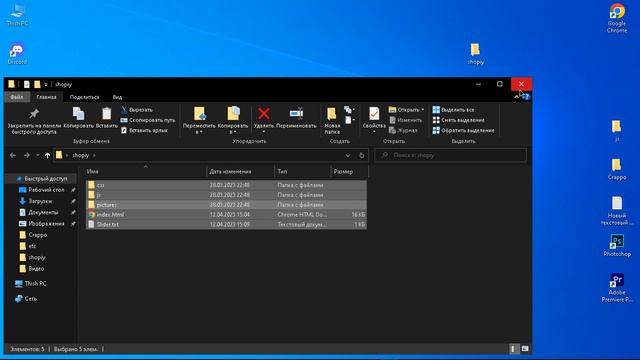Go up one folder level
The width and height of the screenshot is (640, 360).
(47, 156)
